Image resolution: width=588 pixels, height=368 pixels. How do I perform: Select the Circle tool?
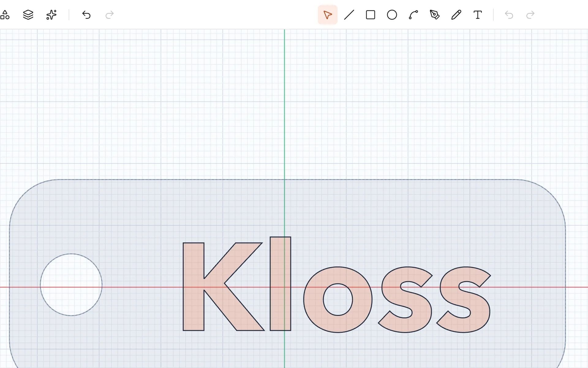point(392,15)
